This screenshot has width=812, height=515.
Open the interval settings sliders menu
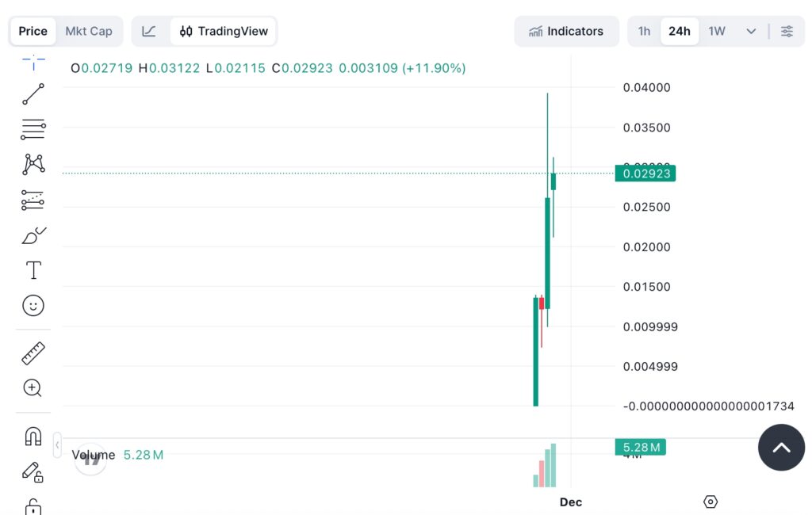click(x=787, y=31)
